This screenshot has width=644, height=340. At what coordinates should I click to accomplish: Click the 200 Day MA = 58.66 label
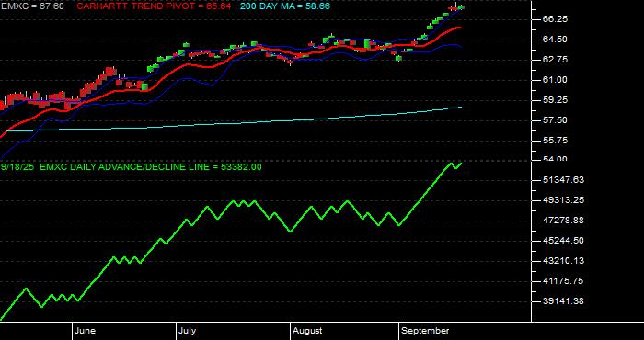(284, 6)
